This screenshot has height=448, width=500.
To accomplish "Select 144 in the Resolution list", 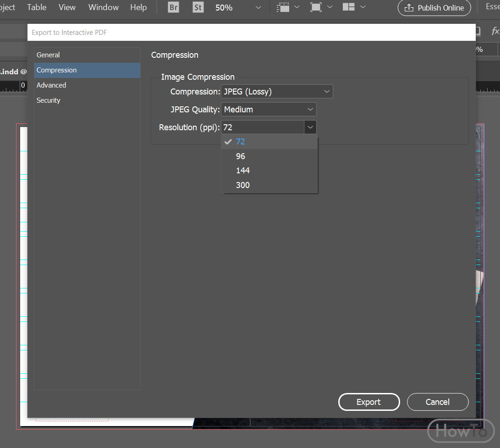I will tap(243, 170).
